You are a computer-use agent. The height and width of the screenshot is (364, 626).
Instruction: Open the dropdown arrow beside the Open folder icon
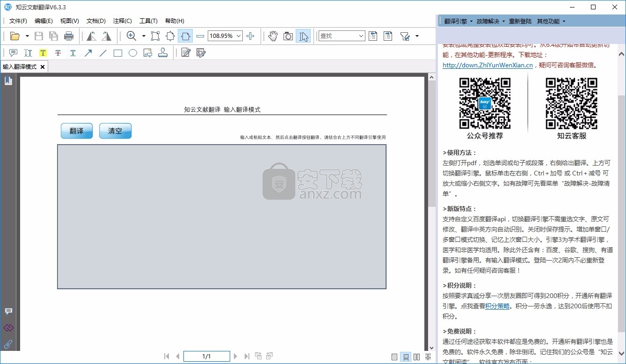27,36
